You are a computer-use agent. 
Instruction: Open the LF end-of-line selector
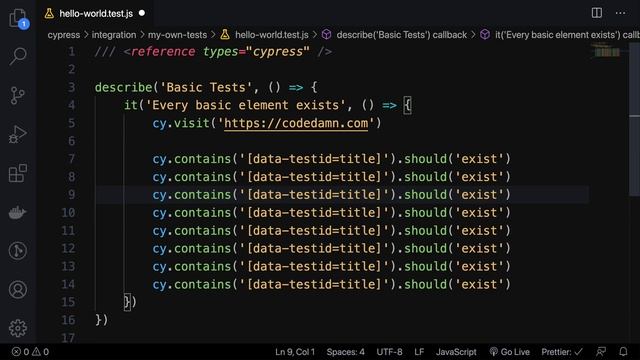[x=419, y=352]
